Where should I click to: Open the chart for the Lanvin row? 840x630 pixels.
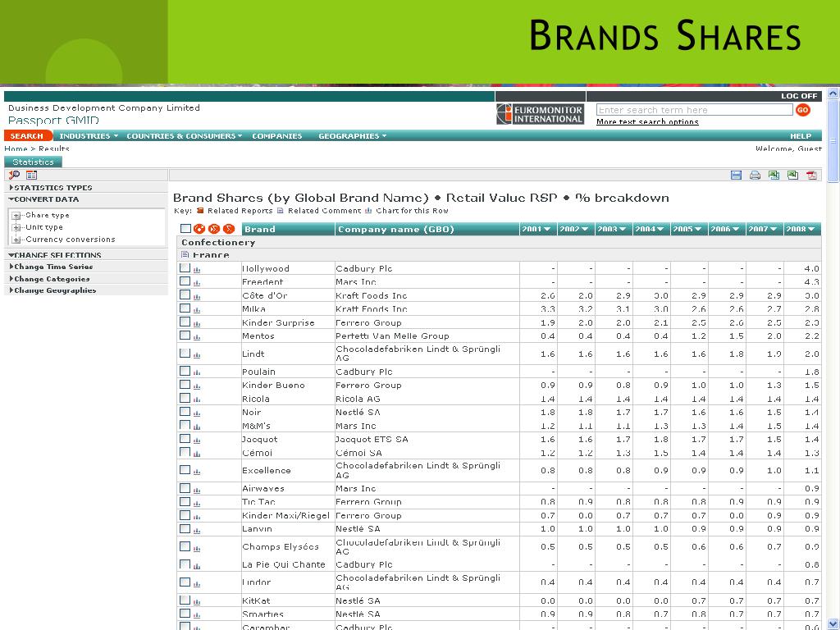pos(197,530)
